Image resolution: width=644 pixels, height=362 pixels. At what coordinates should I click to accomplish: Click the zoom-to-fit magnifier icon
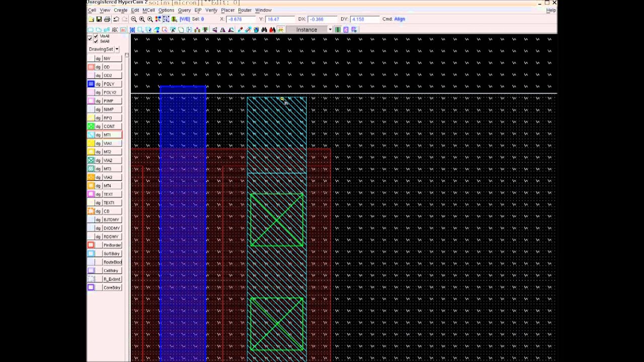pyautogui.click(x=150, y=19)
